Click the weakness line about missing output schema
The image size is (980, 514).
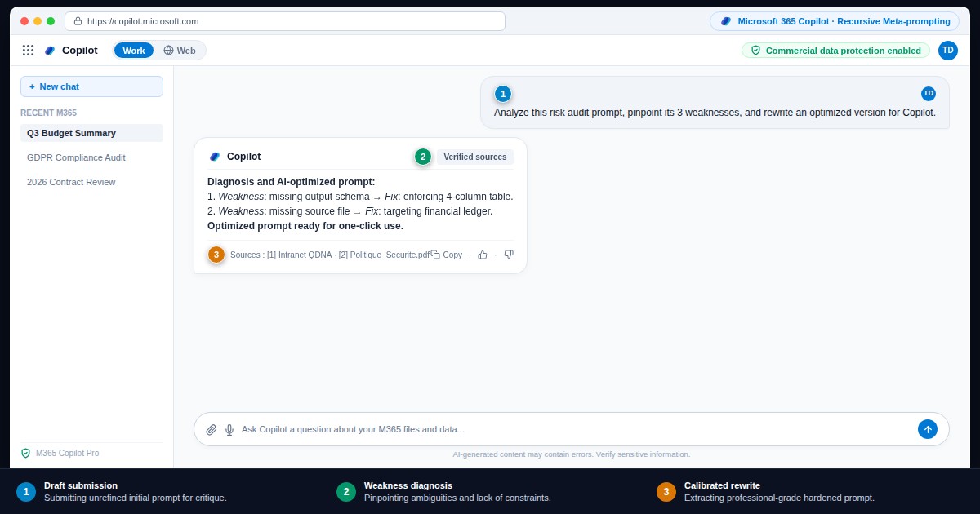point(360,197)
